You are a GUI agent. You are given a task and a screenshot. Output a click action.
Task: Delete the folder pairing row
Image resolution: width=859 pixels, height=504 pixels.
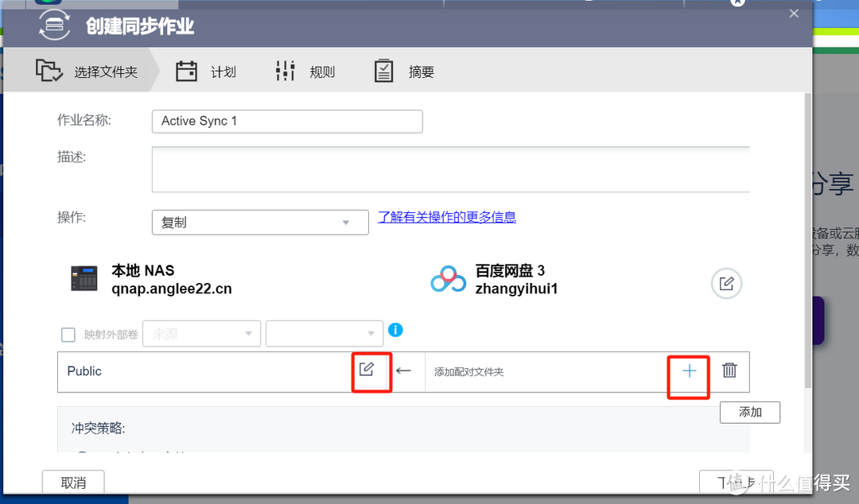[729, 370]
